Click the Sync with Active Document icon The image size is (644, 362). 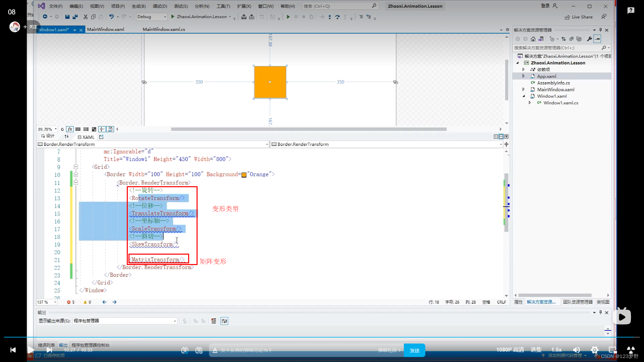click(x=563, y=39)
